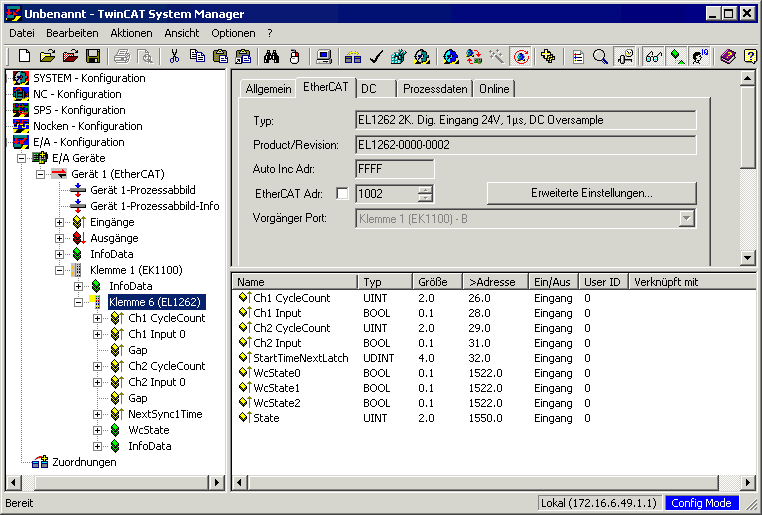Image resolution: width=762 pixels, height=515 pixels.
Task: Select Gerät 1-Prozessabbild-Info tree item
Action: (155, 206)
